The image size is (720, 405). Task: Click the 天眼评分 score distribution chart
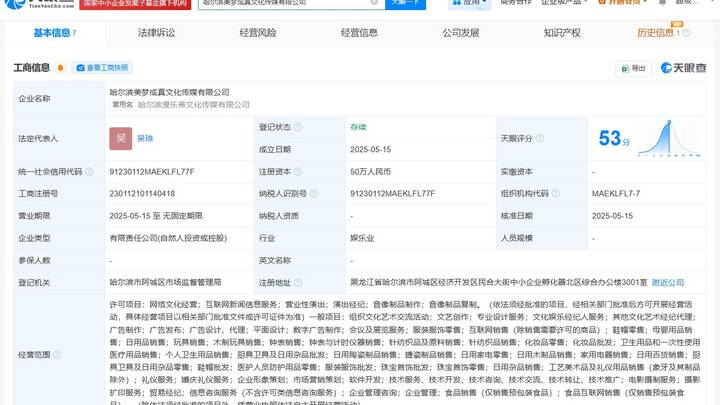[669, 138]
